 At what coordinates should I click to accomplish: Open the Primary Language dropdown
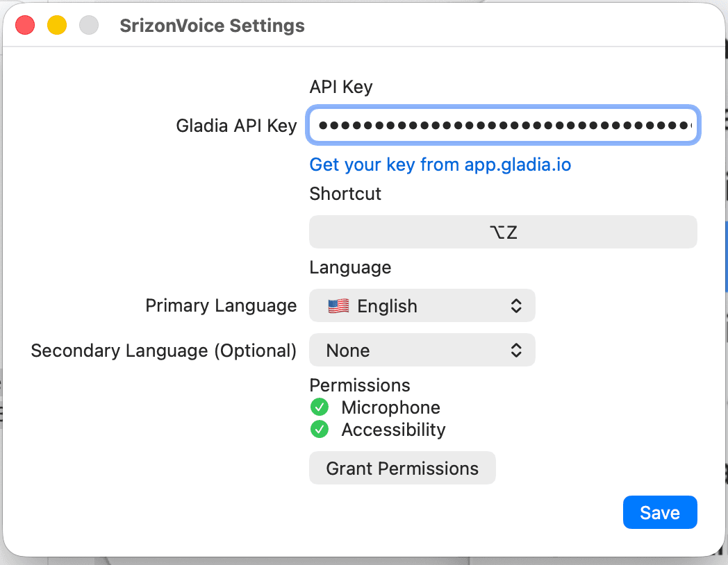pyautogui.click(x=422, y=305)
